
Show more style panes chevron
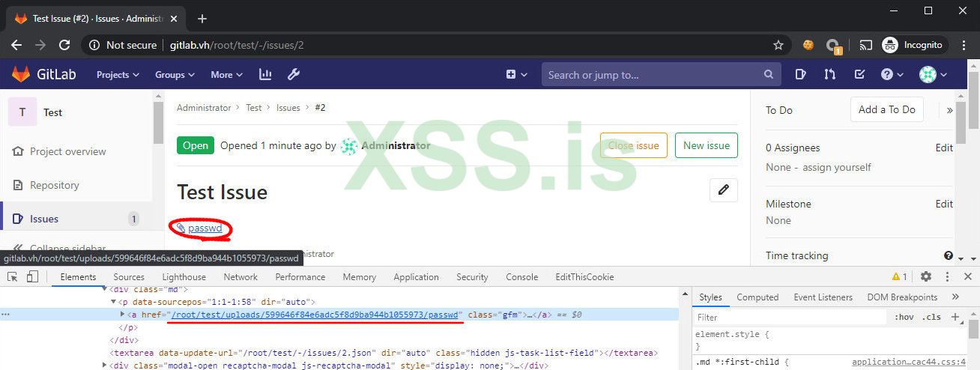(955, 297)
